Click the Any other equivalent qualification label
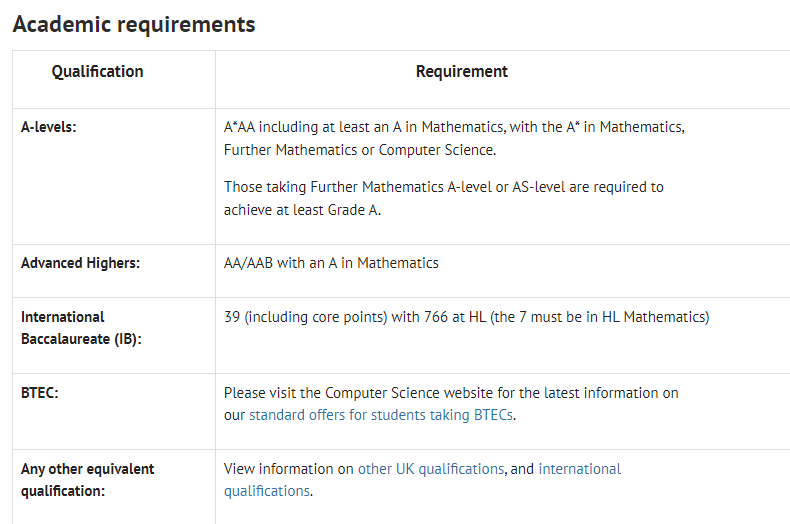 87,480
